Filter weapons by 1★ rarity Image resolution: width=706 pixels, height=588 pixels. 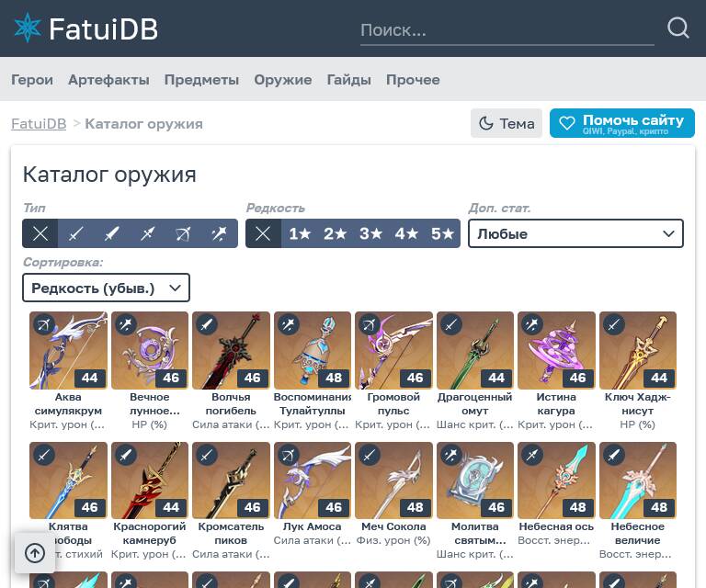[x=300, y=233]
